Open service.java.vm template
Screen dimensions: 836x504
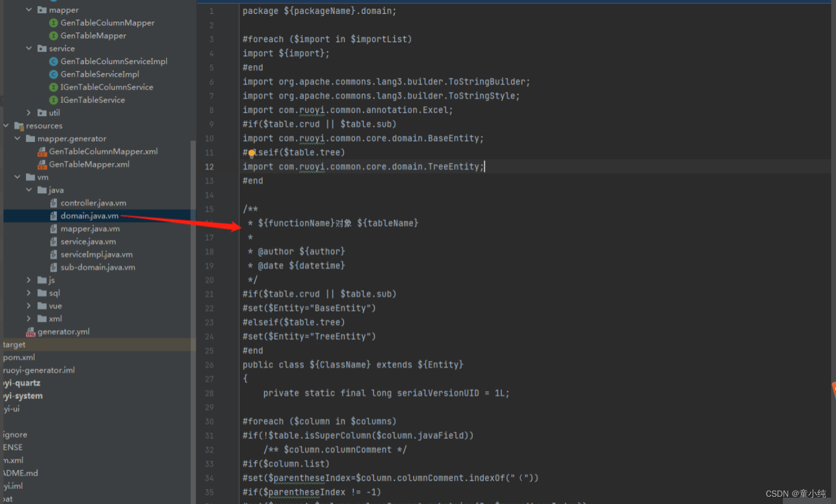[88, 241]
